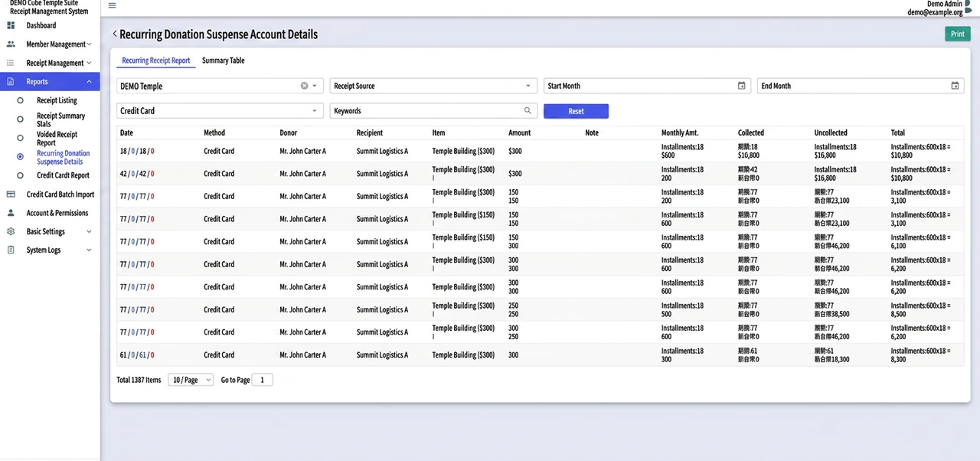980x461 pixels.
Task: Click the System Logs document icon
Action: click(x=11, y=250)
